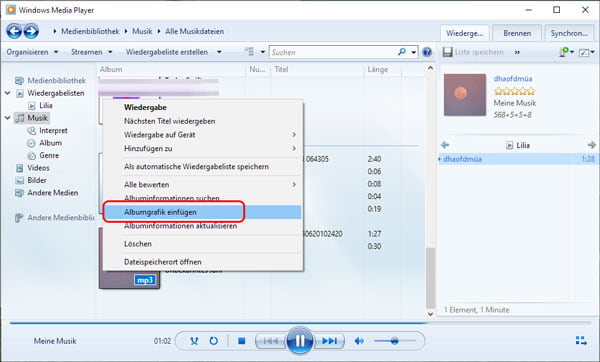This screenshot has width=600, height=362.
Task: Click the playback seek bar
Action: tap(300, 323)
